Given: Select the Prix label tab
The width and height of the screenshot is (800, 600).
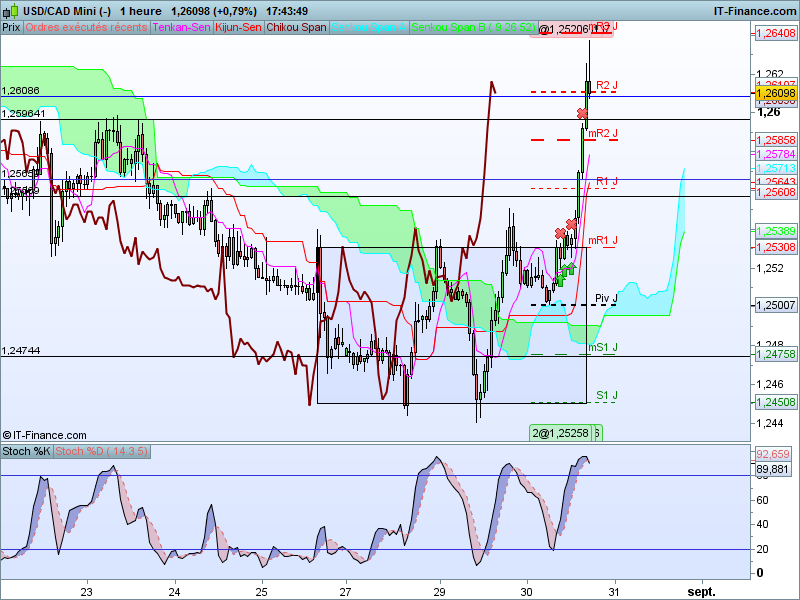Looking at the screenshot, I should (11, 28).
